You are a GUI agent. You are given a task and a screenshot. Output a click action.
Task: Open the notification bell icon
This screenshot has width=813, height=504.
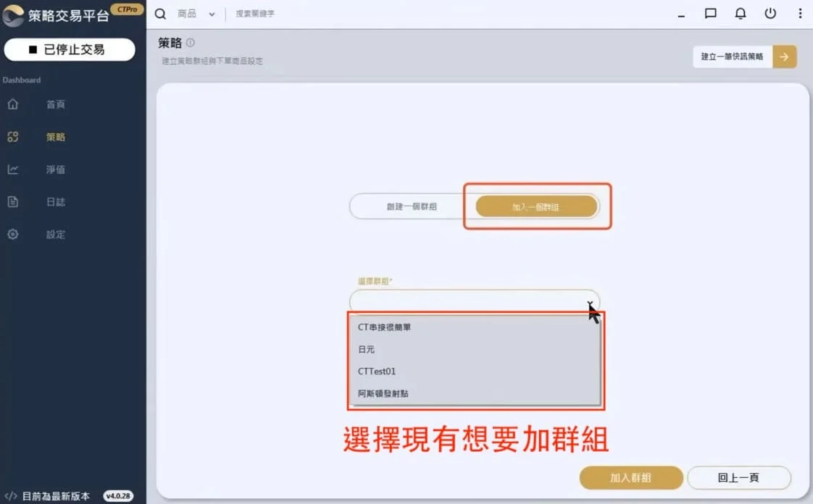[x=740, y=13]
